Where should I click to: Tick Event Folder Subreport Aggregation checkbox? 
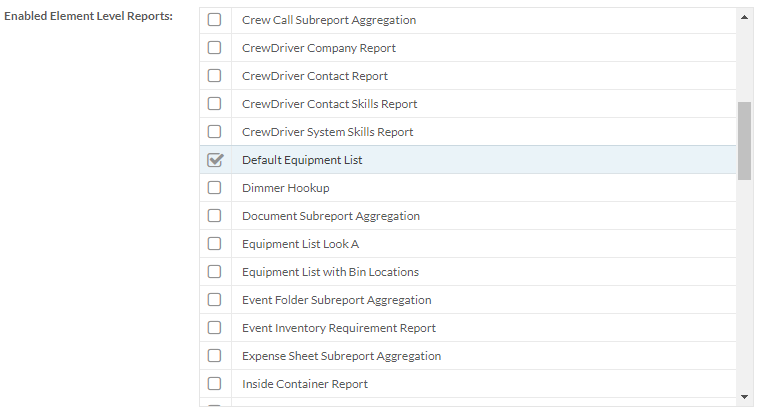tap(214, 300)
